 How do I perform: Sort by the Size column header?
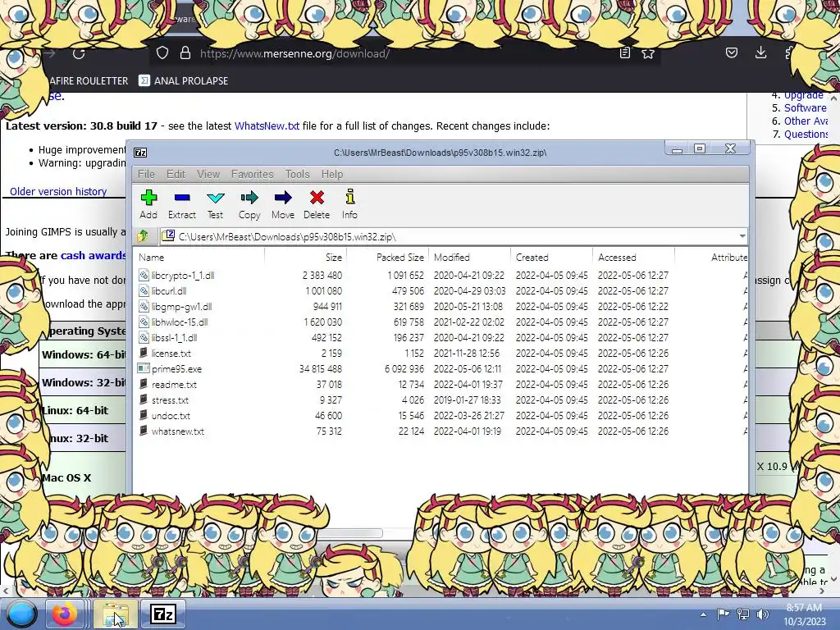click(305, 257)
